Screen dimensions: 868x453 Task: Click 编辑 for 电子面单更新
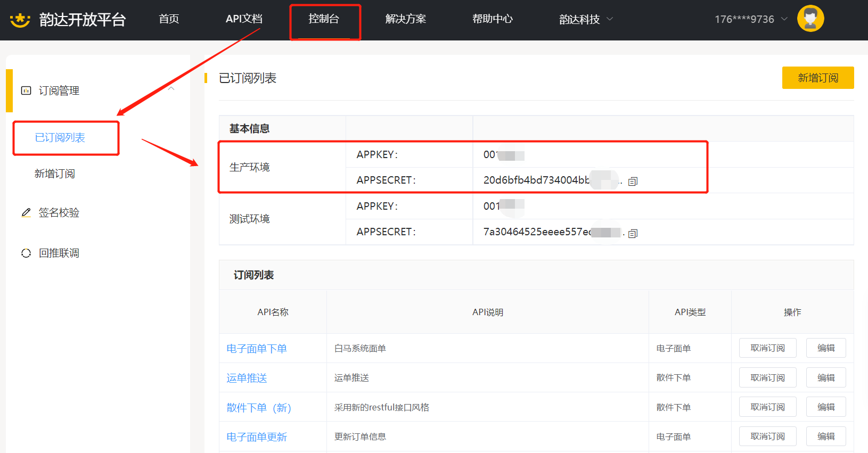point(826,436)
